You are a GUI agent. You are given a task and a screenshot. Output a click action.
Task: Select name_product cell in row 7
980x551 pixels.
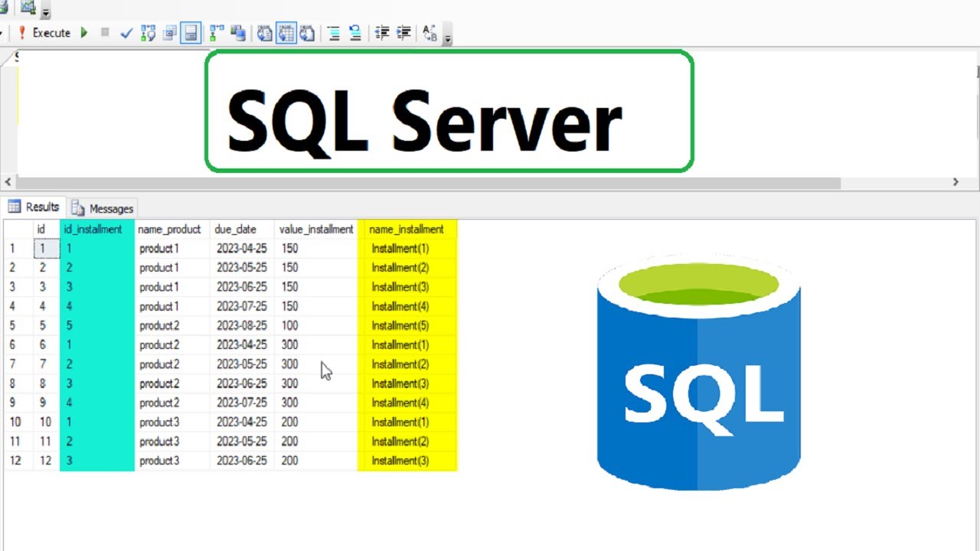[172, 364]
